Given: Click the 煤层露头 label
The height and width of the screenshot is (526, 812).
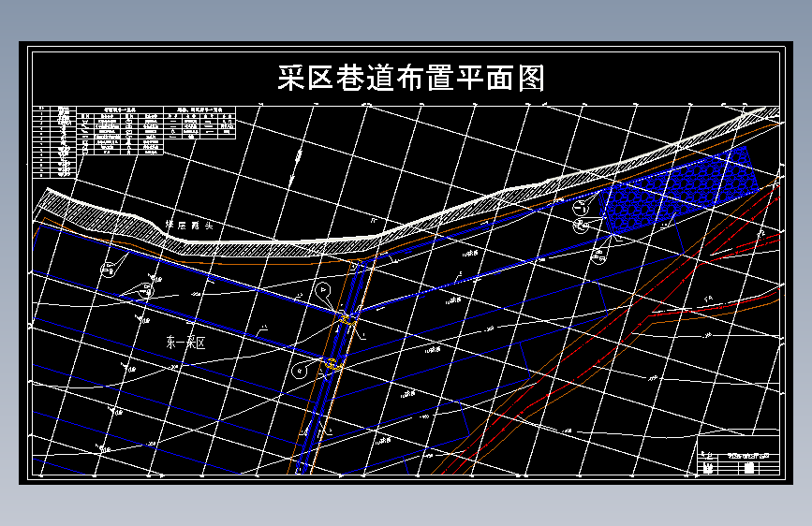Looking at the screenshot, I should tap(189, 226).
